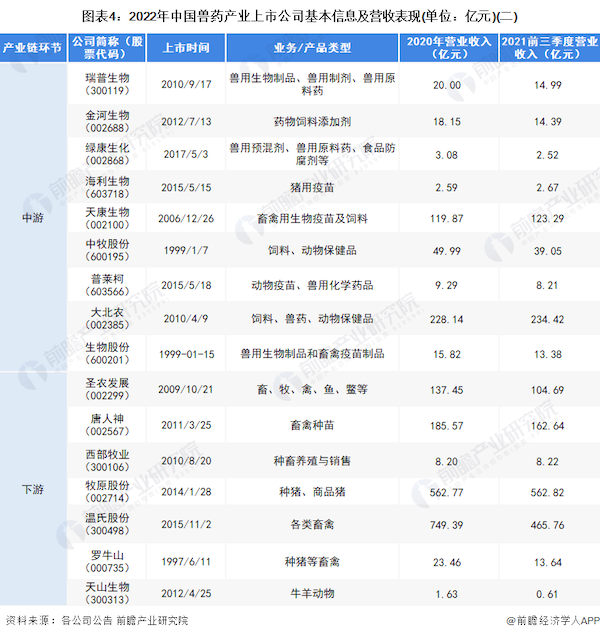Click listing date 1997/6/11
The width and height of the screenshot is (600, 637).
186,562
